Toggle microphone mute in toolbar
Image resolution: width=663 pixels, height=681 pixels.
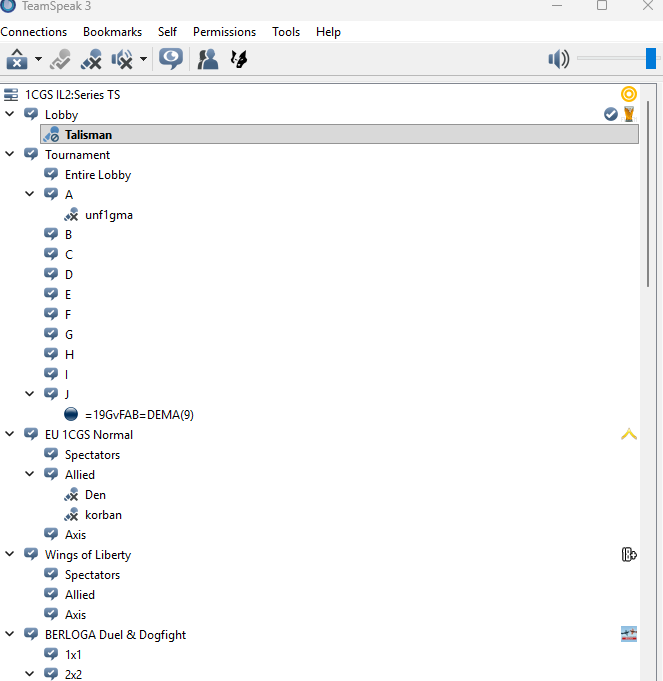tap(91, 59)
